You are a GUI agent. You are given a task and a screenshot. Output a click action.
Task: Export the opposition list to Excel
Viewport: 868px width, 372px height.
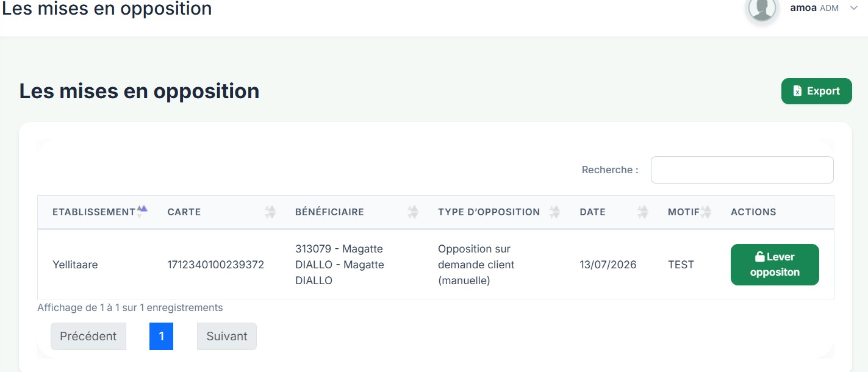816,91
